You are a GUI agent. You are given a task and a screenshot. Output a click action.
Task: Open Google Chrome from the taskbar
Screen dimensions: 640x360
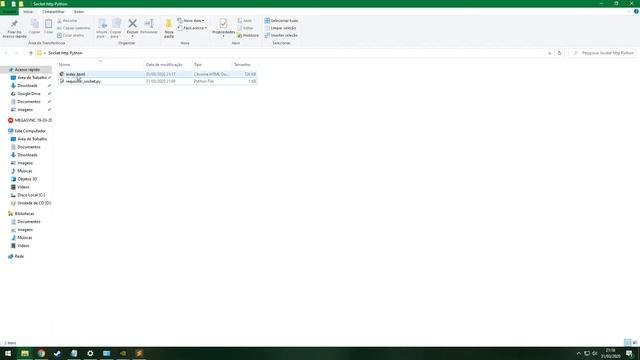(41, 353)
